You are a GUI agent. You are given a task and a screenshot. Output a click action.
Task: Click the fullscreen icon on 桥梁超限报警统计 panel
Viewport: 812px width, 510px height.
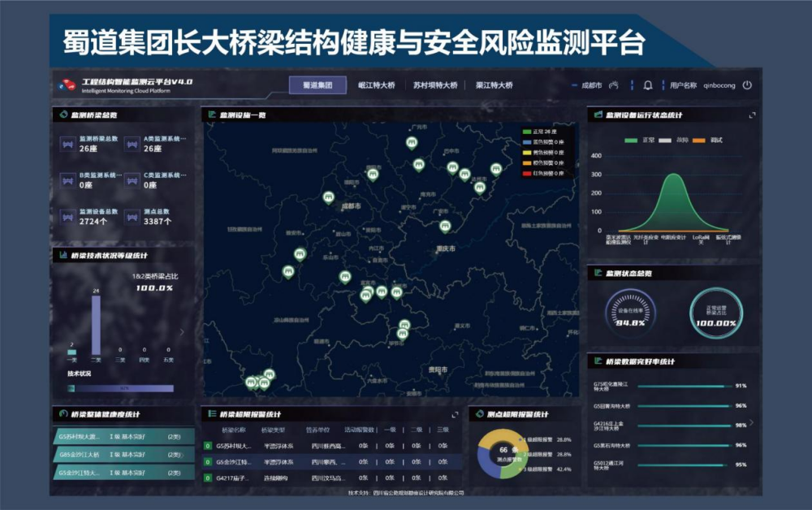tap(455, 415)
